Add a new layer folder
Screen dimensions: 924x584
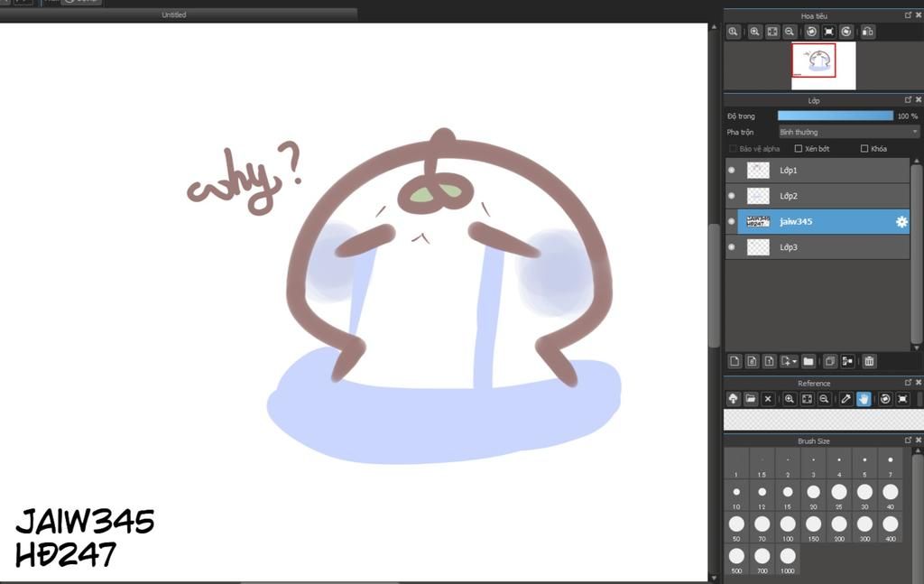click(x=808, y=361)
